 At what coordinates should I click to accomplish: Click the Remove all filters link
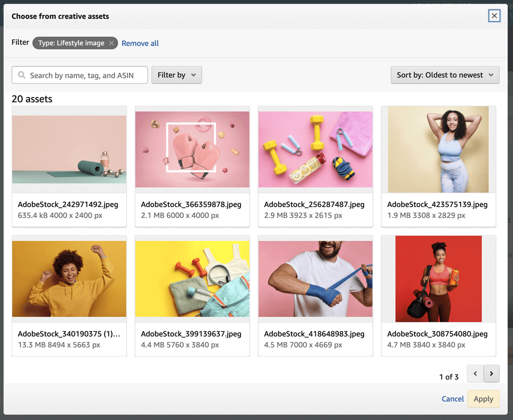[x=140, y=44]
